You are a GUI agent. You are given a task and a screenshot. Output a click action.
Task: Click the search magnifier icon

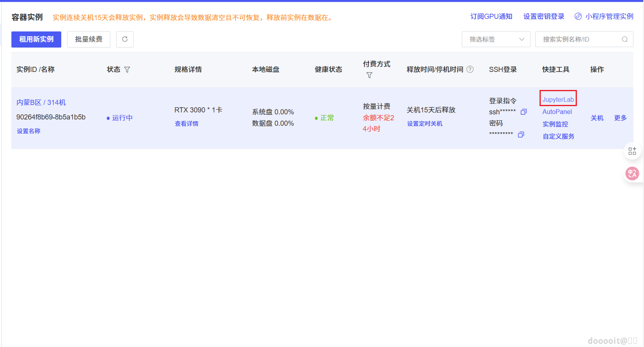pyautogui.click(x=625, y=39)
